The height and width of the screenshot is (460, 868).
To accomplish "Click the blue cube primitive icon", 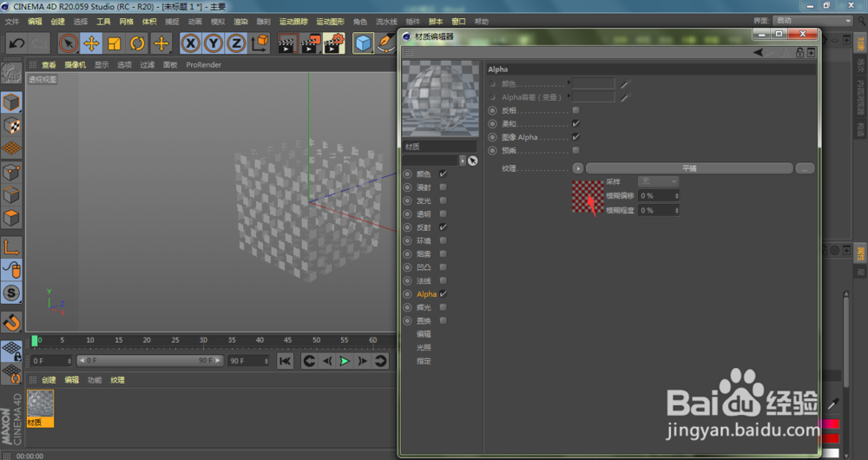I will pos(363,43).
